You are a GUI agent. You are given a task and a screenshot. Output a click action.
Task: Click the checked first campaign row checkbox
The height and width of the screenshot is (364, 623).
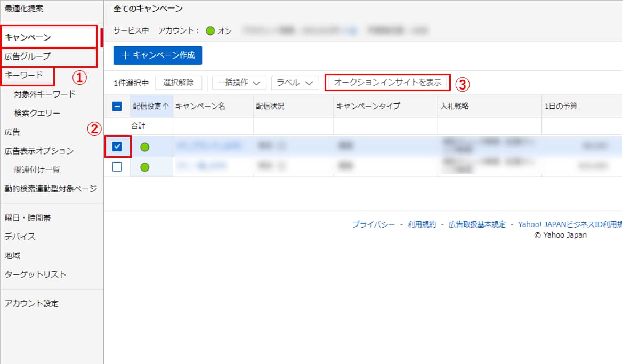pyautogui.click(x=117, y=147)
